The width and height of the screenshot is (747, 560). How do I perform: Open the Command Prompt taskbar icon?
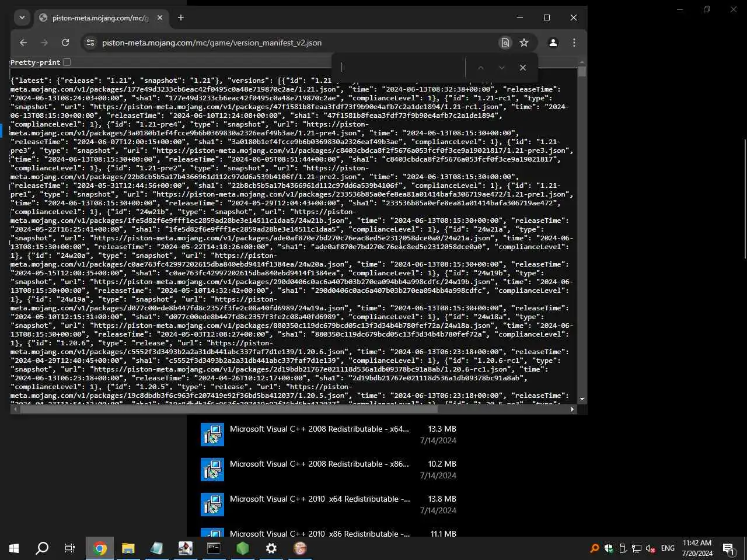[x=214, y=548]
